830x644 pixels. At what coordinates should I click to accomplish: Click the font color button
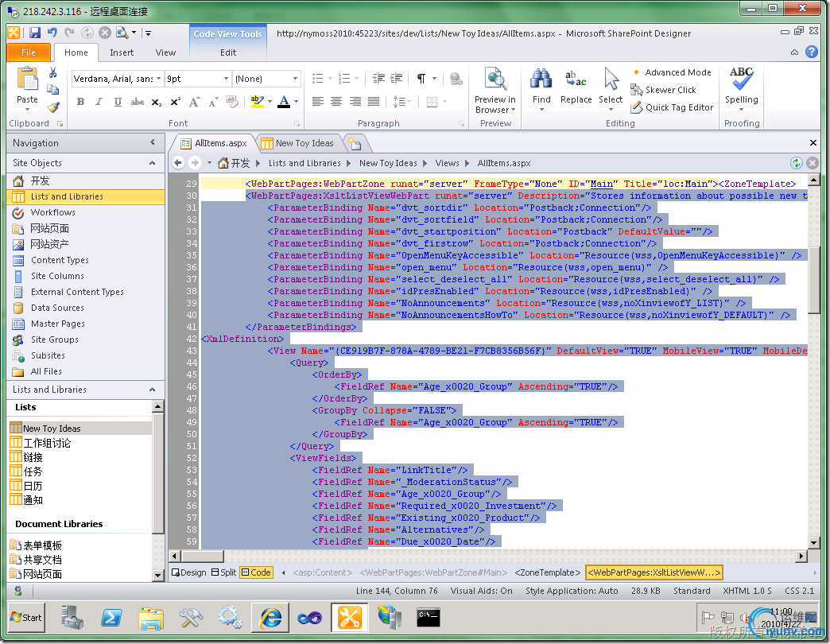285,102
